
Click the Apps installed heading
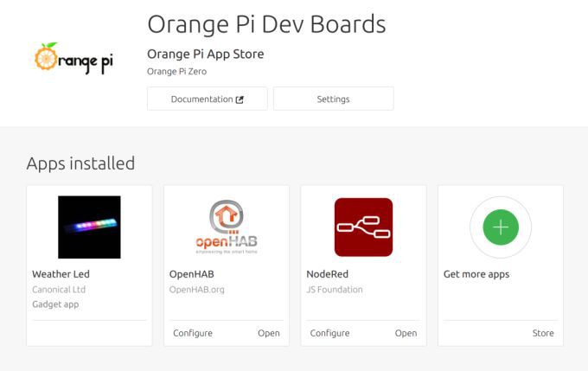80,163
